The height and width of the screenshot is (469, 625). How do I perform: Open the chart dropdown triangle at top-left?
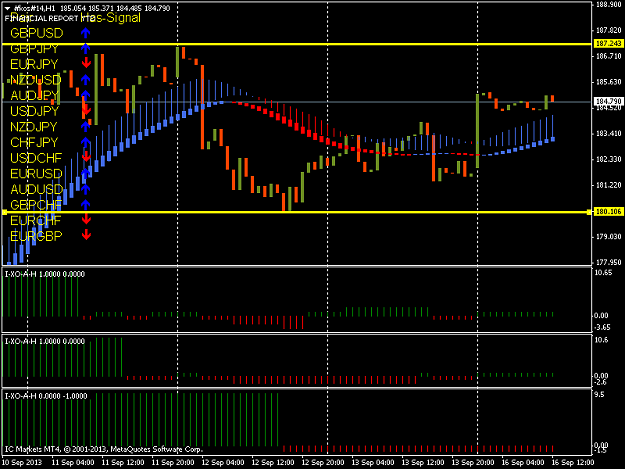pyautogui.click(x=7, y=8)
